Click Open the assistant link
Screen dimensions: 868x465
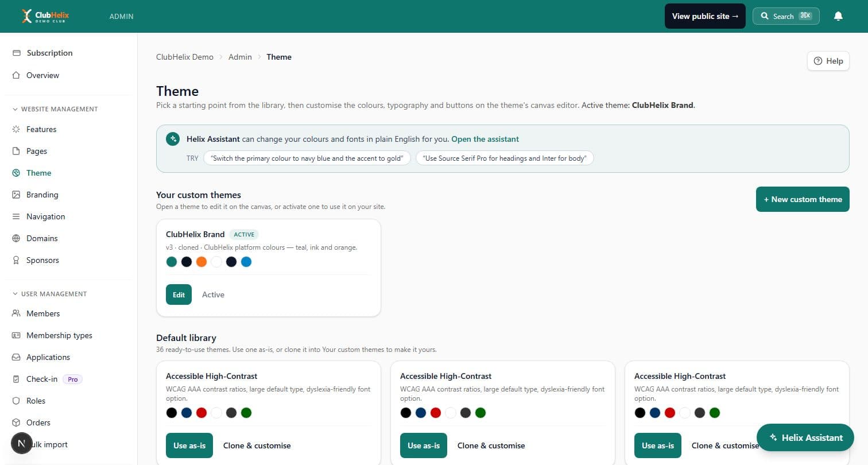[x=485, y=139]
